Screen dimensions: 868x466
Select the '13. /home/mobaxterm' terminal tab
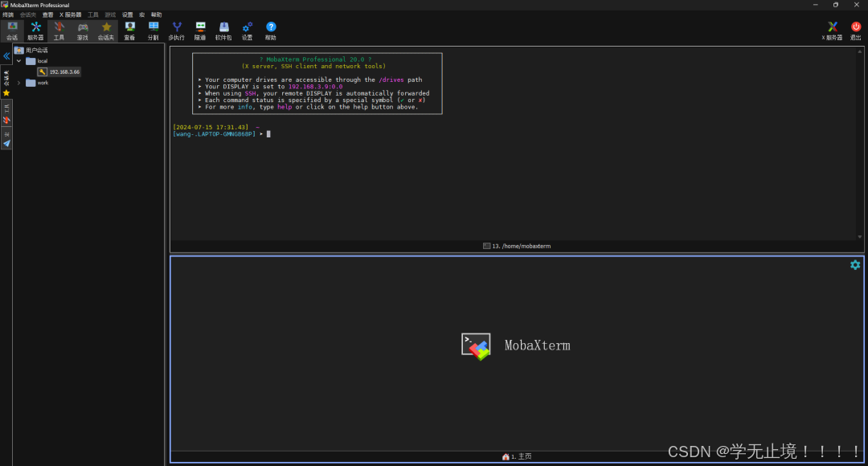point(517,247)
